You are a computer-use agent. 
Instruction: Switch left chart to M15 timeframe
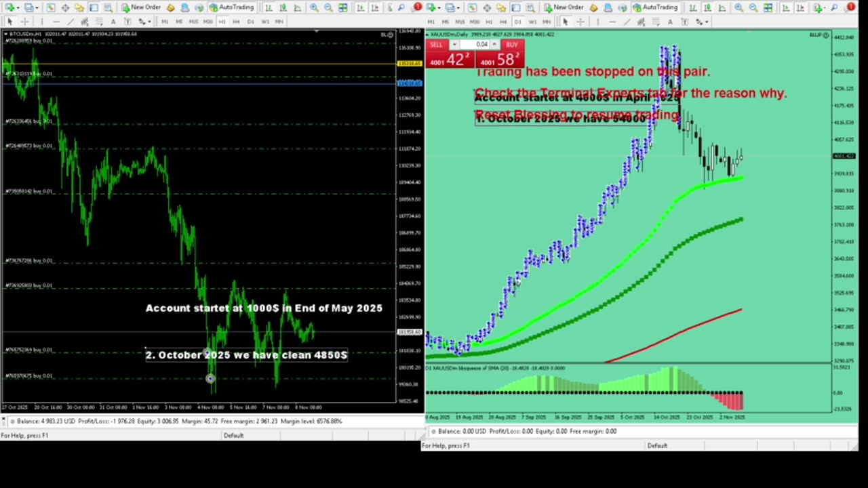[193, 22]
